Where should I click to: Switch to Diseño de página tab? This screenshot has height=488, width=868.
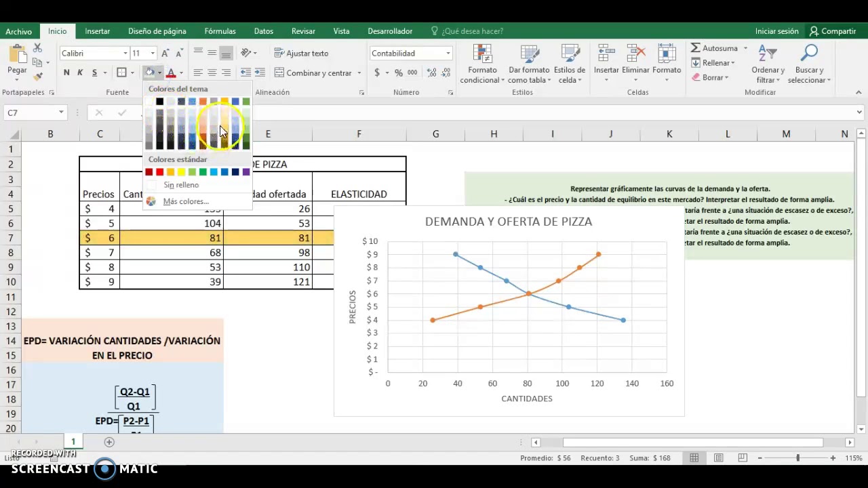tap(157, 31)
